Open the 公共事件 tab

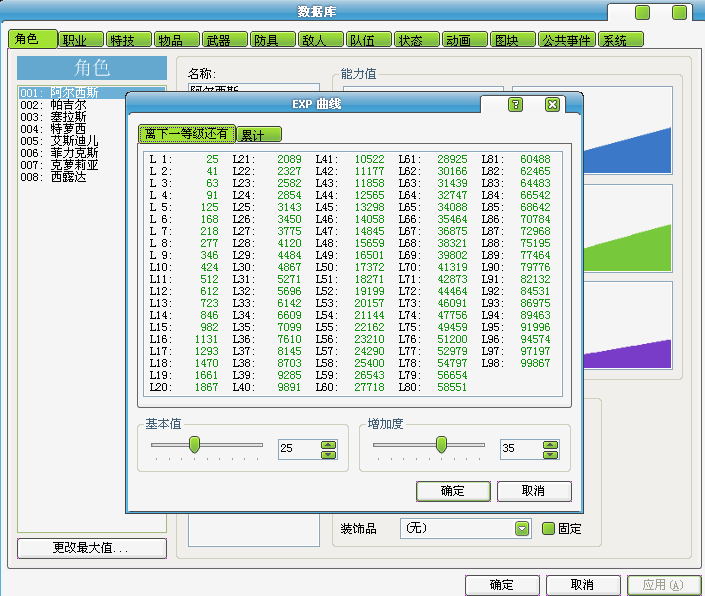point(567,40)
